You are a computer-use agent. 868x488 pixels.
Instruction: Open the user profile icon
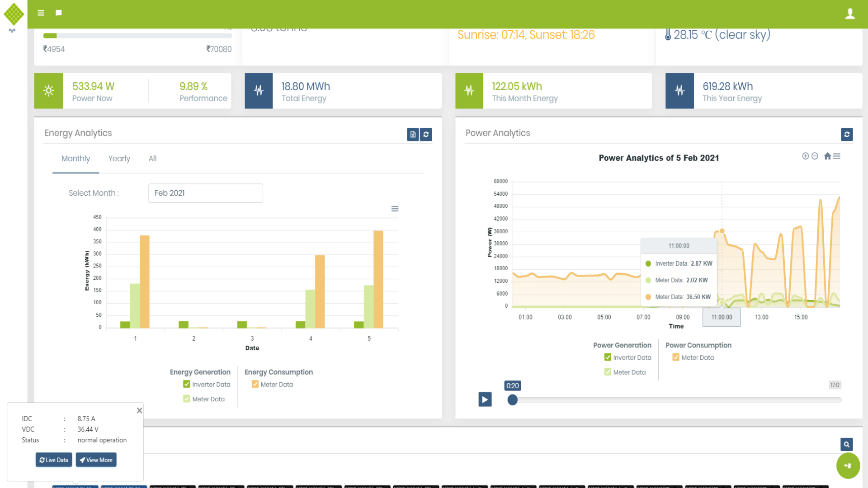[x=850, y=14]
